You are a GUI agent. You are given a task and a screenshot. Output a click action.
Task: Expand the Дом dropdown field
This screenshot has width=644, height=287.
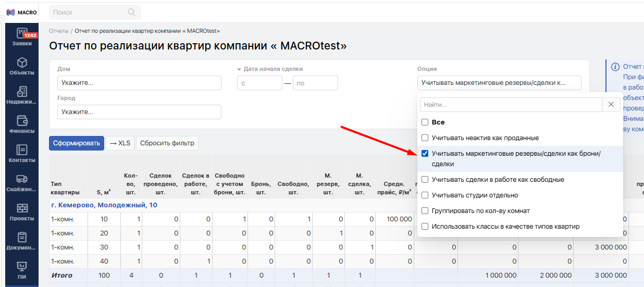click(x=139, y=83)
